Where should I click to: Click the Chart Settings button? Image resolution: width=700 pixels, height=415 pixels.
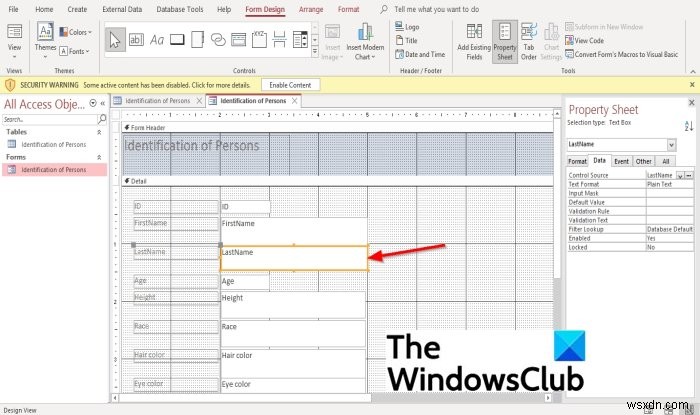[551, 42]
